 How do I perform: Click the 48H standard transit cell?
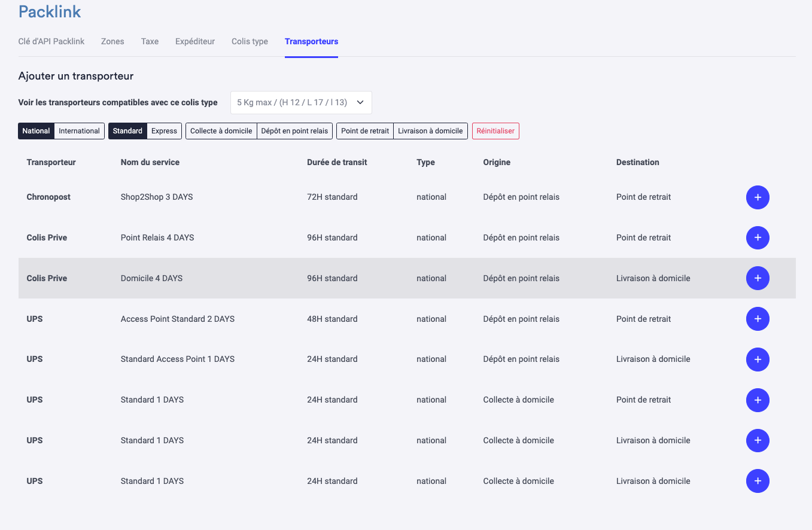point(332,319)
